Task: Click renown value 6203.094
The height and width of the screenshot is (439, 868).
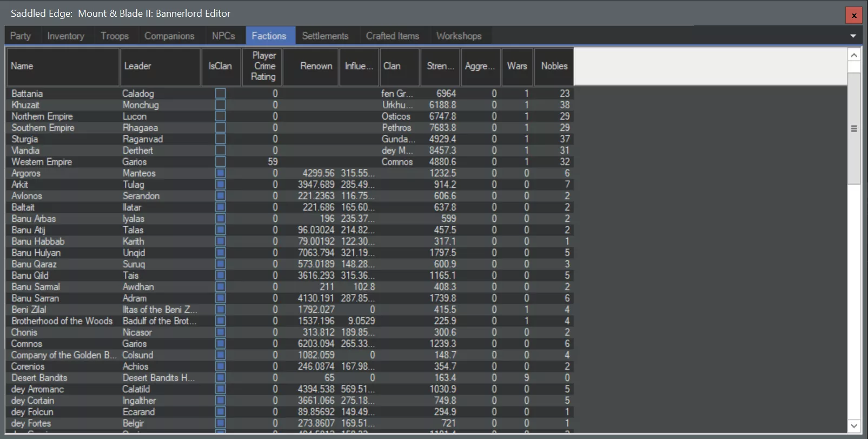Action: tap(316, 344)
